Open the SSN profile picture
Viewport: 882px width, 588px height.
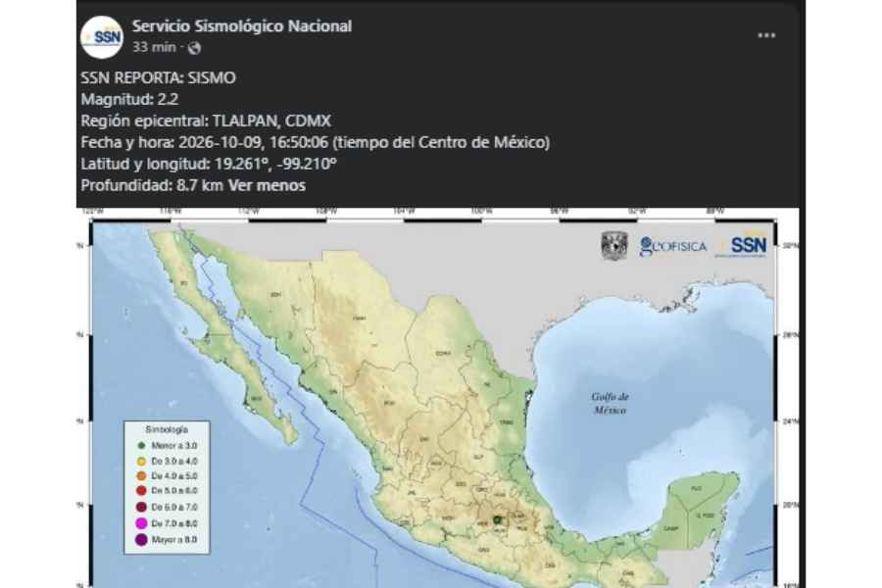[102, 37]
